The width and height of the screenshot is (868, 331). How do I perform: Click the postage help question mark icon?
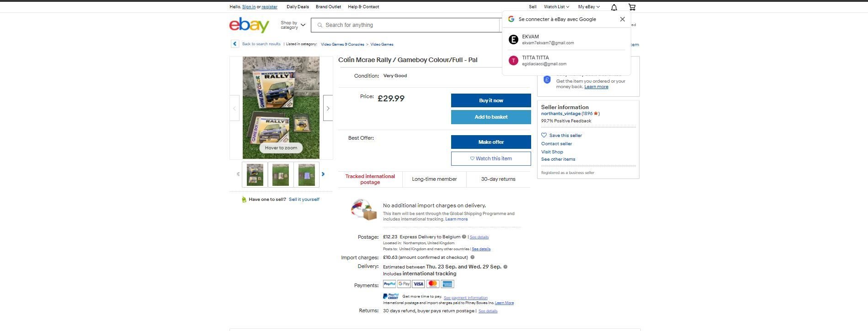pos(464,236)
